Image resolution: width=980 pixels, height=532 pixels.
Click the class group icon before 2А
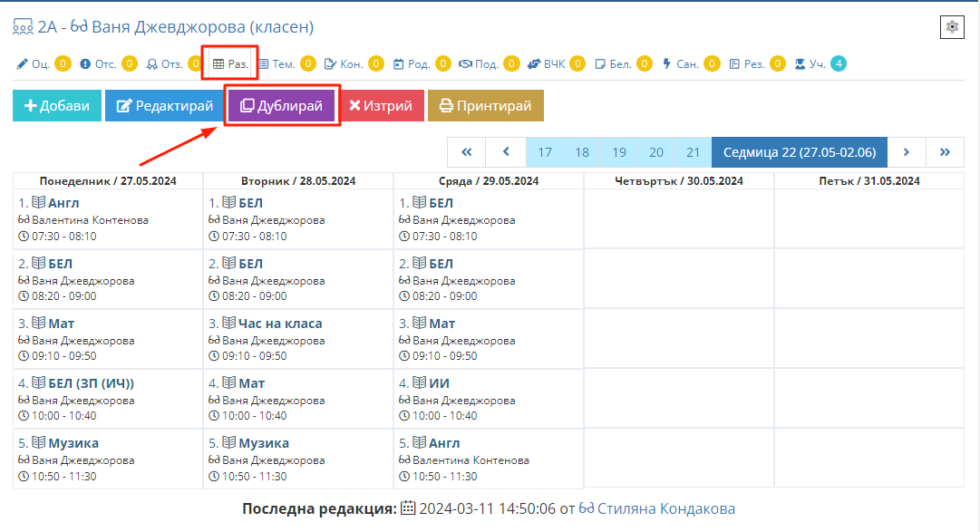[24, 27]
